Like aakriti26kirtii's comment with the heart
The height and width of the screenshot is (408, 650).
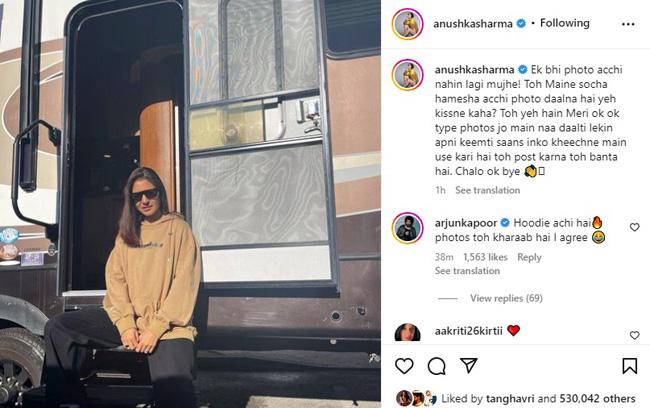click(634, 335)
